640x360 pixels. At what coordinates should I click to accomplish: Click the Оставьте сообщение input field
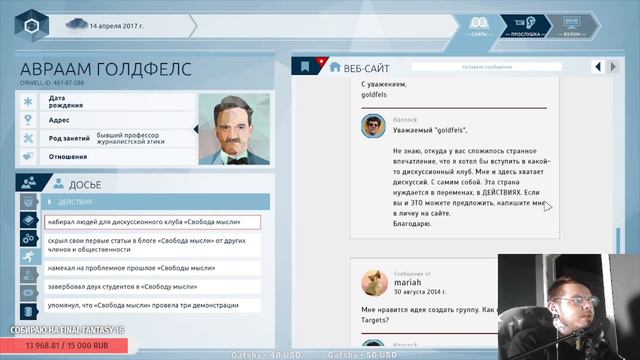(x=487, y=67)
